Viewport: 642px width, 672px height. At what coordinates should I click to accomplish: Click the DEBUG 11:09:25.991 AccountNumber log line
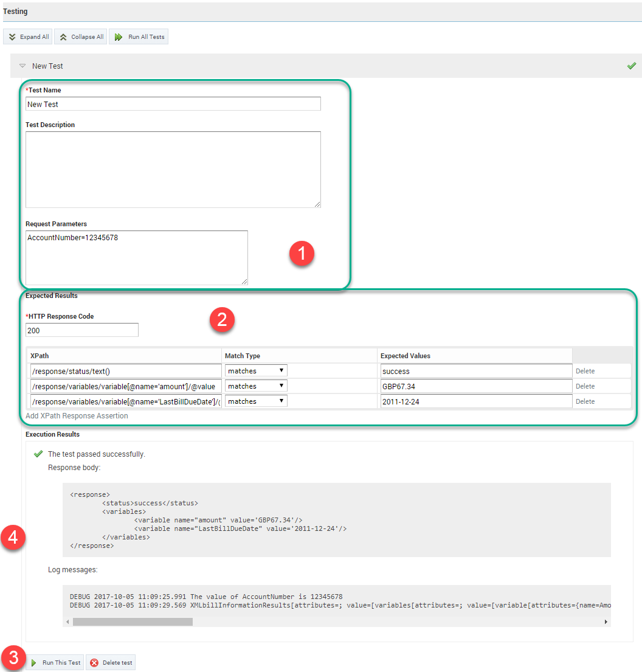pyautogui.click(x=206, y=597)
